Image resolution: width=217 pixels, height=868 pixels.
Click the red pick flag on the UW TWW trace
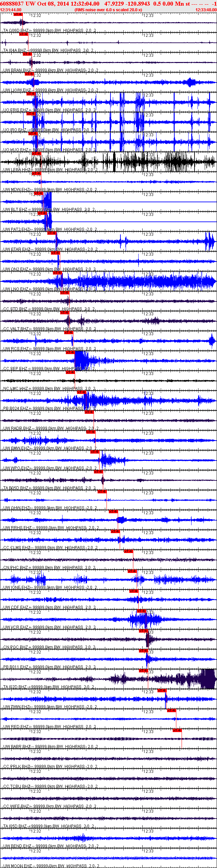pos(161,690)
